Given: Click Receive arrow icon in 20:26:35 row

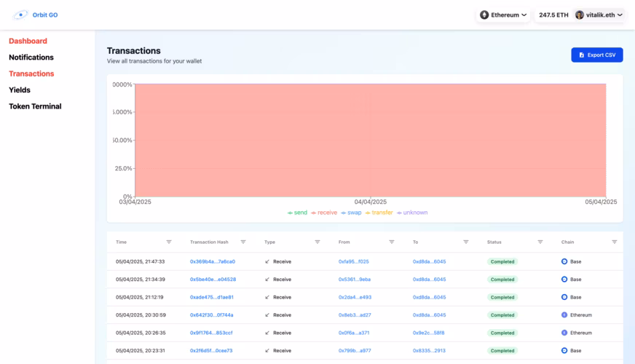Looking at the screenshot, I should pos(267,333).
